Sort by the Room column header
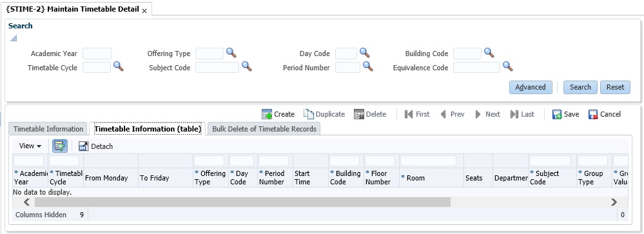 (x=432, y=178)
